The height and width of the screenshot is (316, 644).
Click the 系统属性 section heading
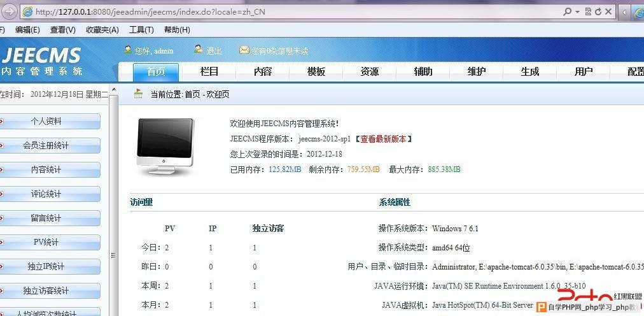[x=395, y=202]
